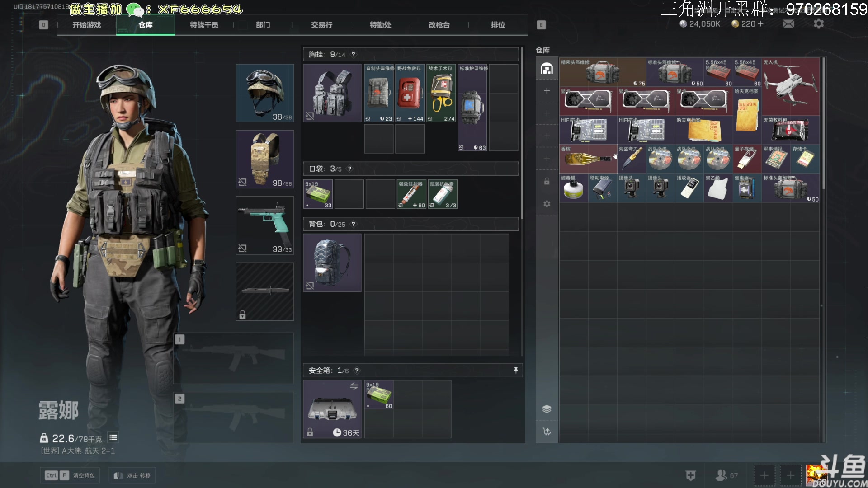Toggle the pin icon on safe box header
Screen dimensions: 868x488
tap(515, 371)
